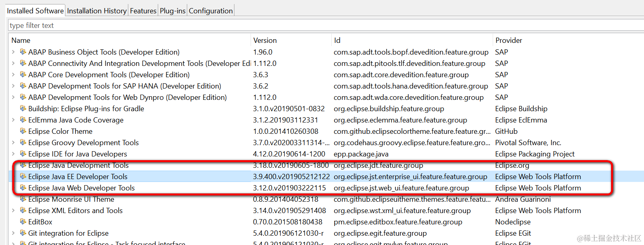Click provider 'Eclipse Packaging Project'
Viewport: 644px width, 245px height.
click(x=535, y=154)
